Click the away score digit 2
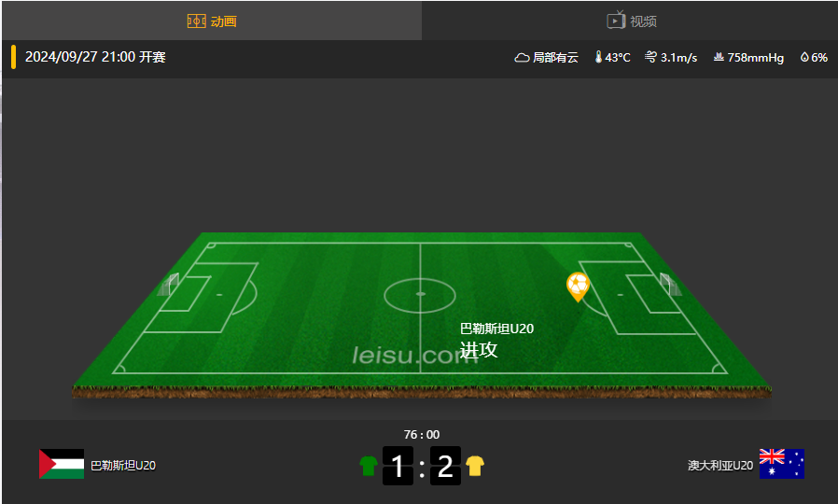The image size is (838, 504). [445, 466]
